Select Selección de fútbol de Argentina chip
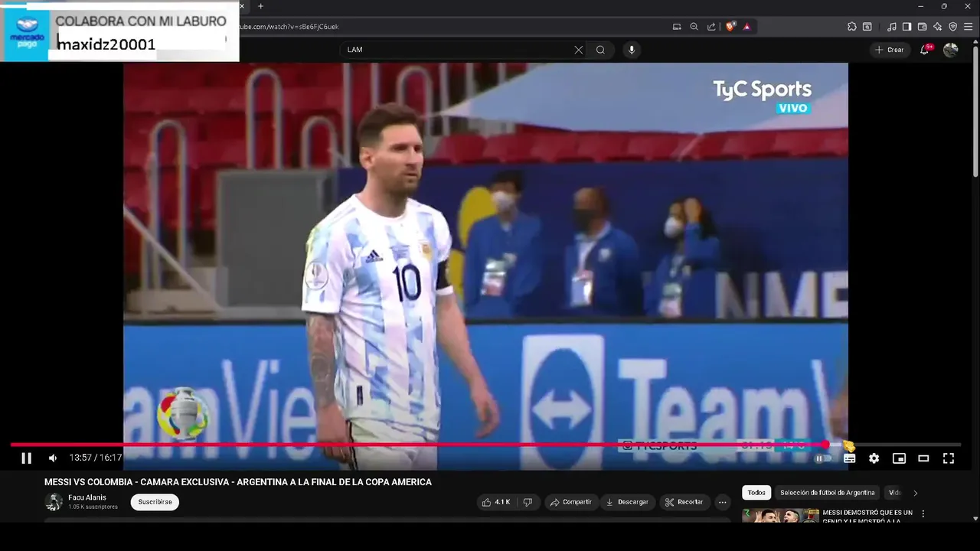 pos(827,493)
